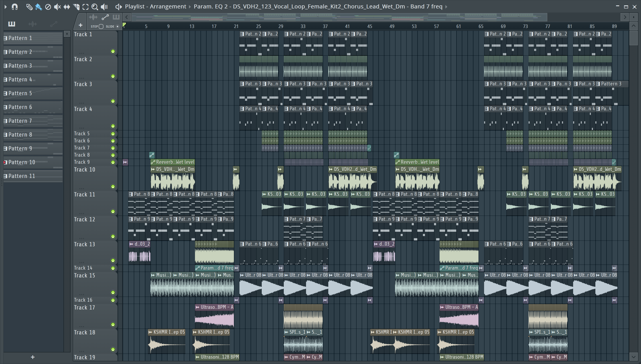Toggle the magnet snap icon
Screen dimensions: 641x364
click(x=15, y=7)
